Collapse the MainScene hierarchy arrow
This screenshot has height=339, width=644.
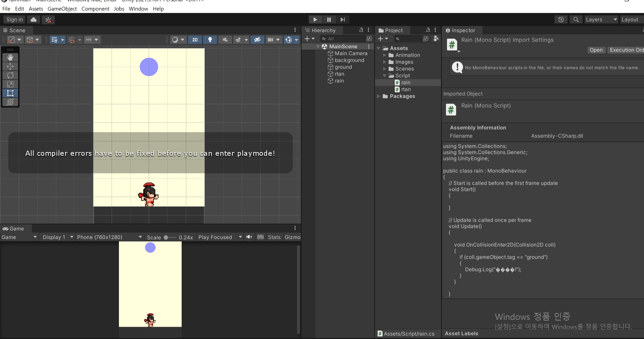[x=318, y=47]
